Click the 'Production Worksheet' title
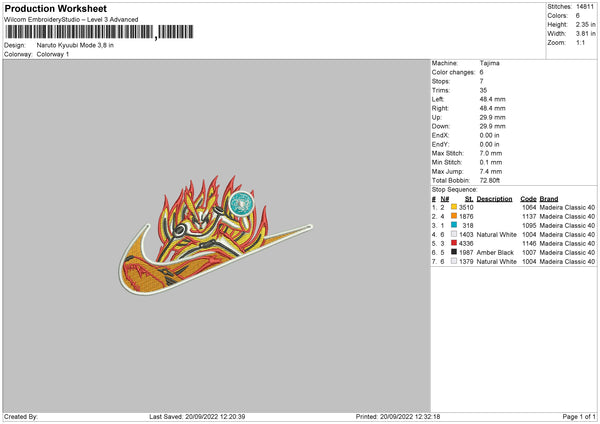Viewport: 600px width, 424px height. click(x=55, y=8)
